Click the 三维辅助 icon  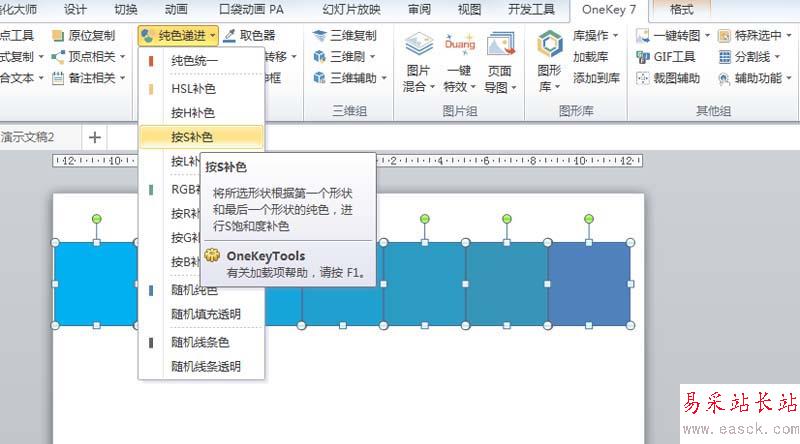319,78
